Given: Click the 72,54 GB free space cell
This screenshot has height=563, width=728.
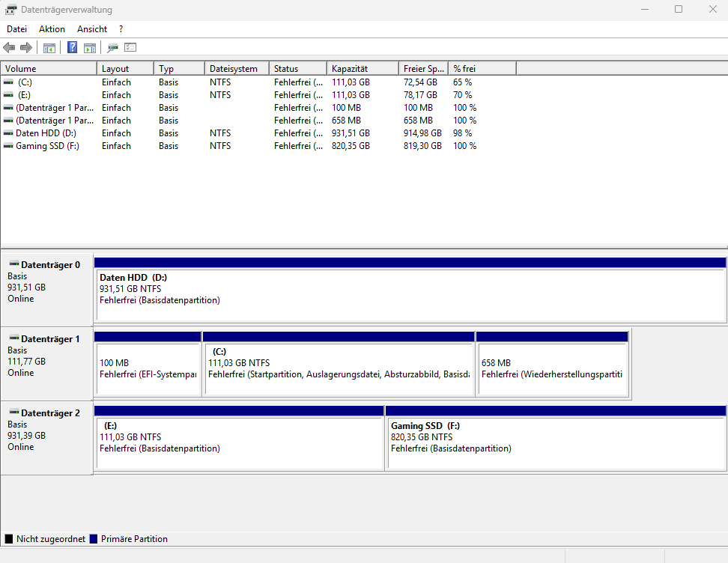Looking at the screenshot, I should pyautogui.click(x=420, y=82).
